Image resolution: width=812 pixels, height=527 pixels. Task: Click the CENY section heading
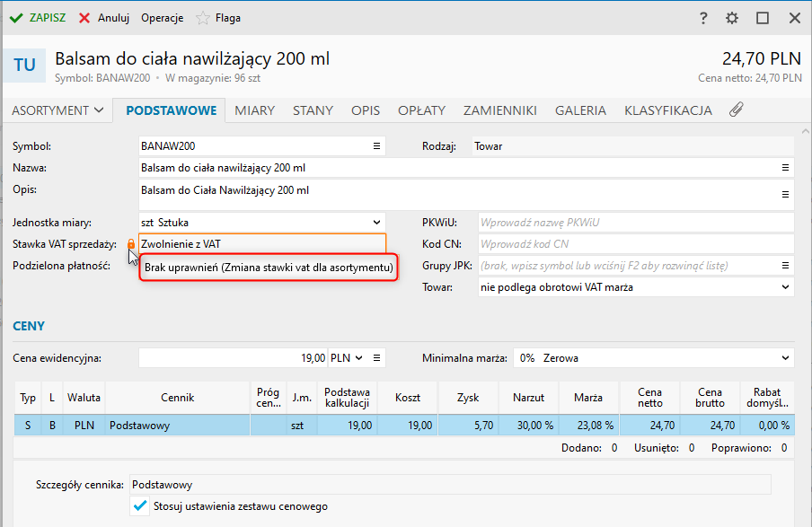[29, 326]
